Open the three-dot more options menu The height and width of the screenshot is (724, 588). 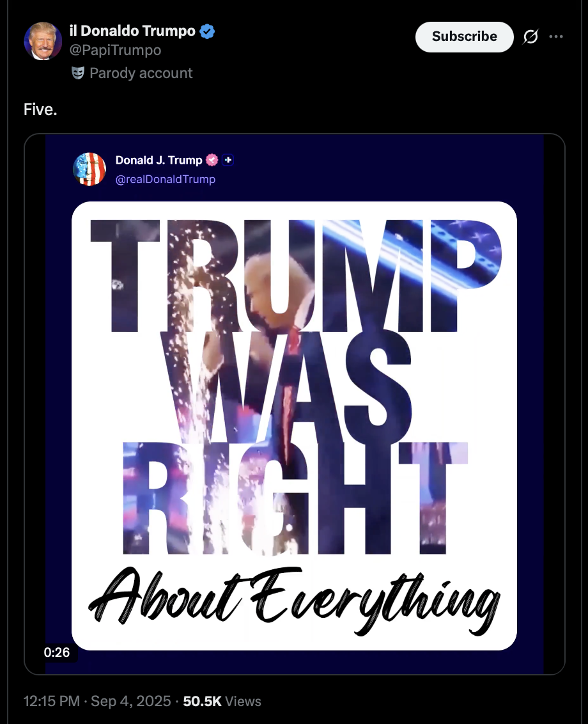[556, 36]
